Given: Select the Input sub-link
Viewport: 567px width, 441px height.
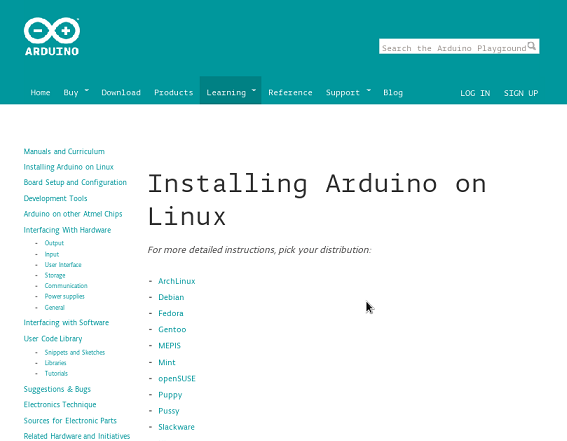Looking at the screenshot, I should [52, 254].
